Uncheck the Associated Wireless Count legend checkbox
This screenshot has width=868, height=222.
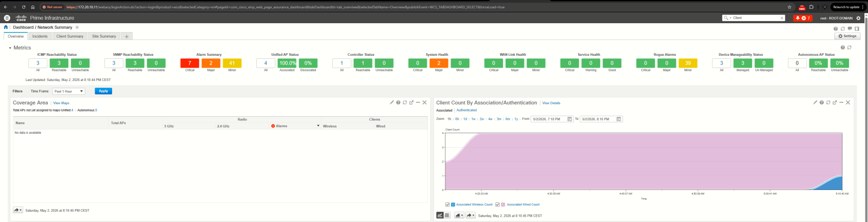coord(447,204)
